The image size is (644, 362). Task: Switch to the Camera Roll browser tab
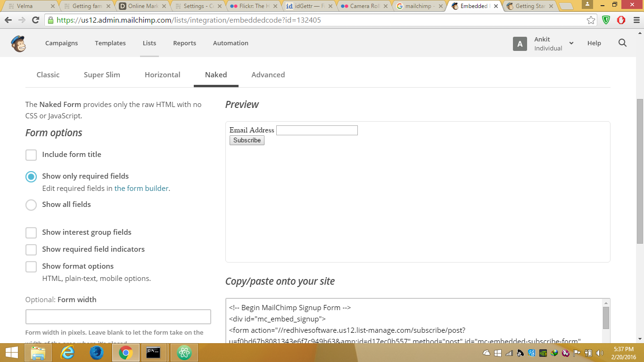364,6
